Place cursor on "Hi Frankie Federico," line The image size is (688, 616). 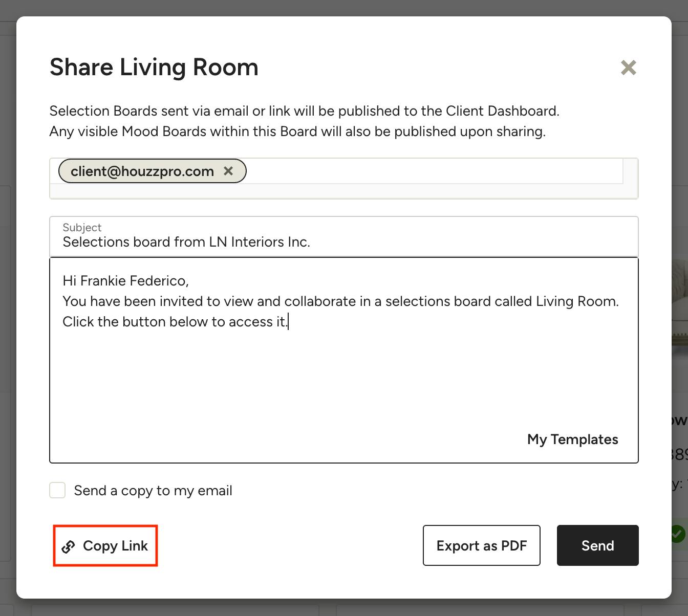(x=125, y=281)
